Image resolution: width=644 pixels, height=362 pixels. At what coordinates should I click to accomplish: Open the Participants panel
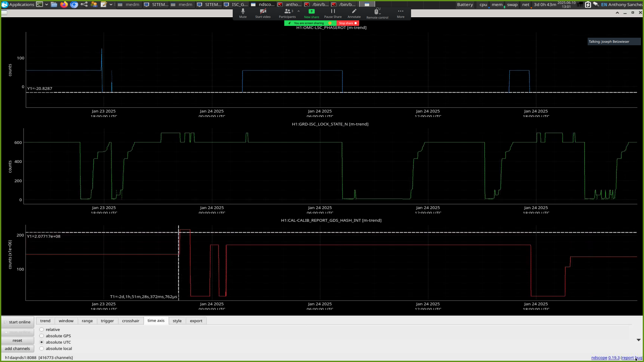click(x=287, y=13)
